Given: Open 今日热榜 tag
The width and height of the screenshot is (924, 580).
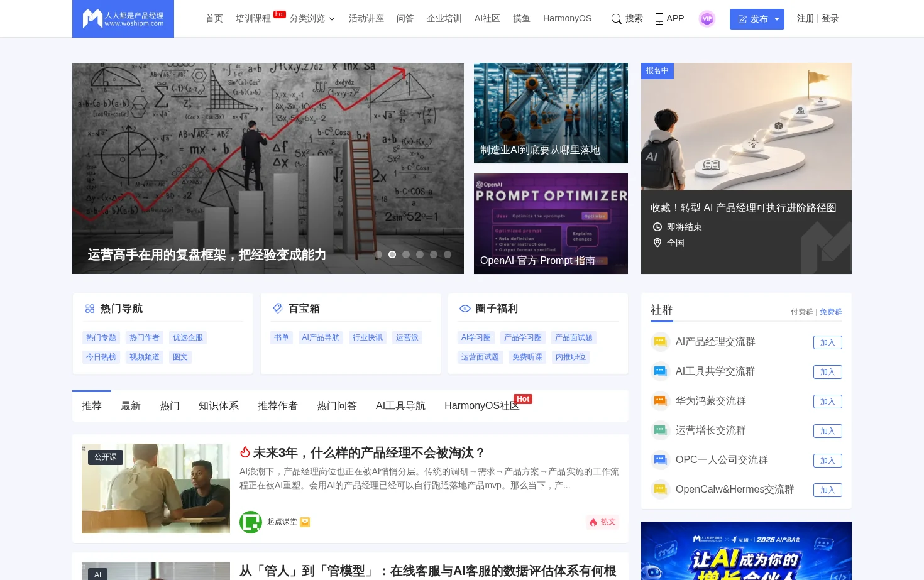Looking at the screenshot, I should point(101,357).
